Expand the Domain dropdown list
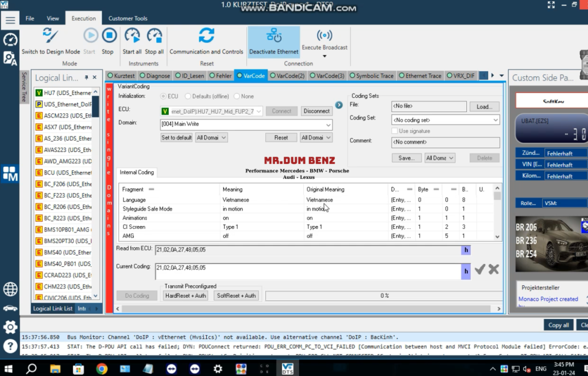This screenshot has height=376, width=588. (328, 125)
